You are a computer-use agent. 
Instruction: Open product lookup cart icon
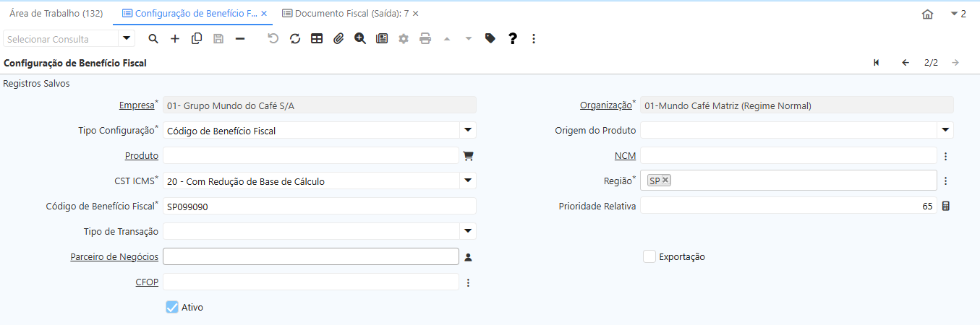pyautogui.click(x=468, y=155)
